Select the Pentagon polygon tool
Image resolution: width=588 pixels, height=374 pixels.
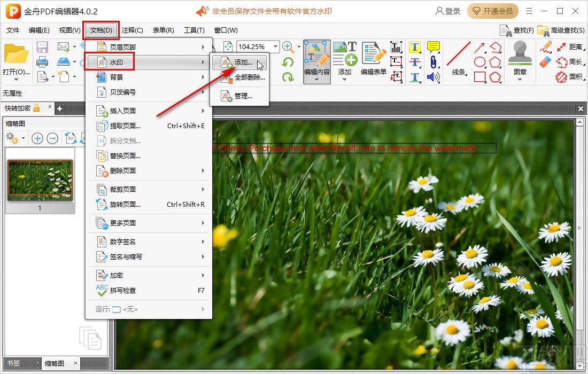click(495, 62)
